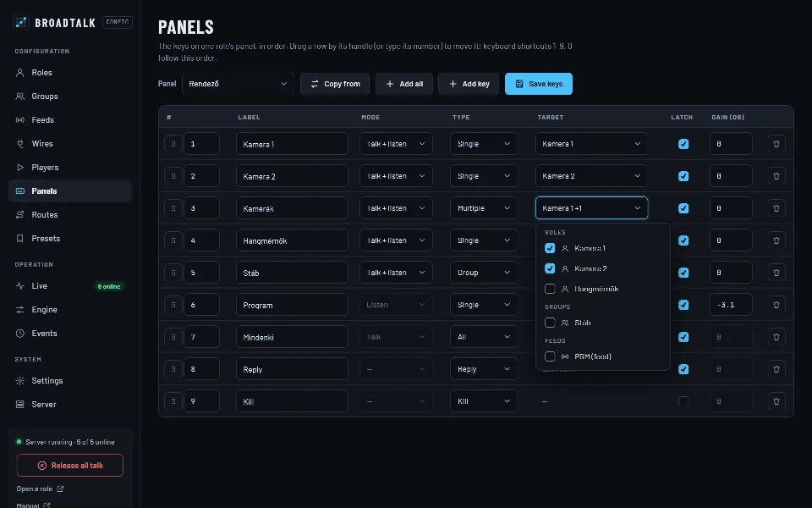This screenshot has width=812, height=508.
Task: Open type dropdown for Kamera 2 row
Action: pos(484,176)
